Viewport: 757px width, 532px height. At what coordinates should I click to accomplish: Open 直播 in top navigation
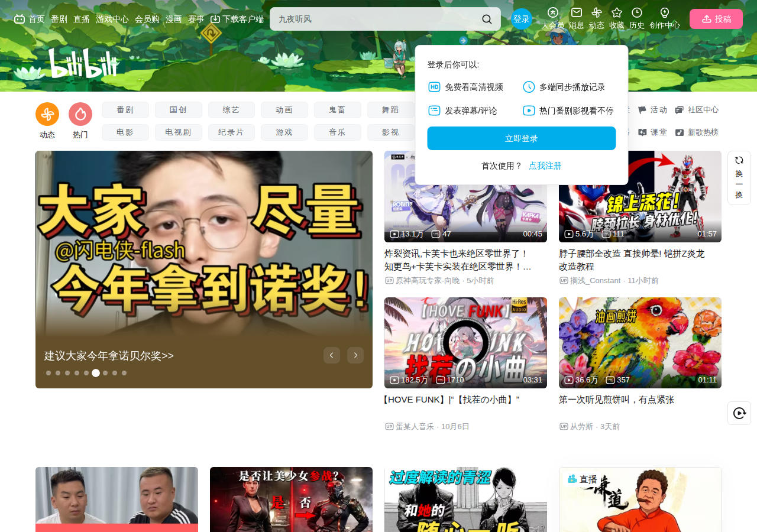[x=82, y=19]
